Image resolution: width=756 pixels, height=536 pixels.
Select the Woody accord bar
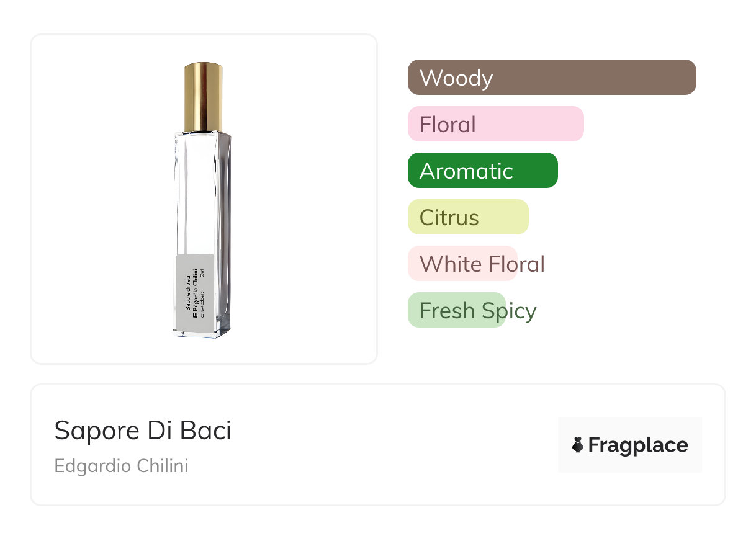point(551,78)
